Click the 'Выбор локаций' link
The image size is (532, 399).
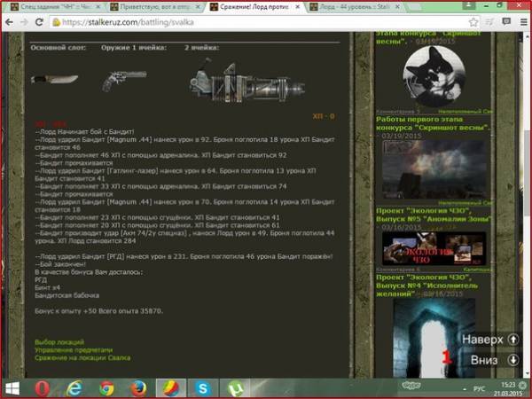coord(59,341)
